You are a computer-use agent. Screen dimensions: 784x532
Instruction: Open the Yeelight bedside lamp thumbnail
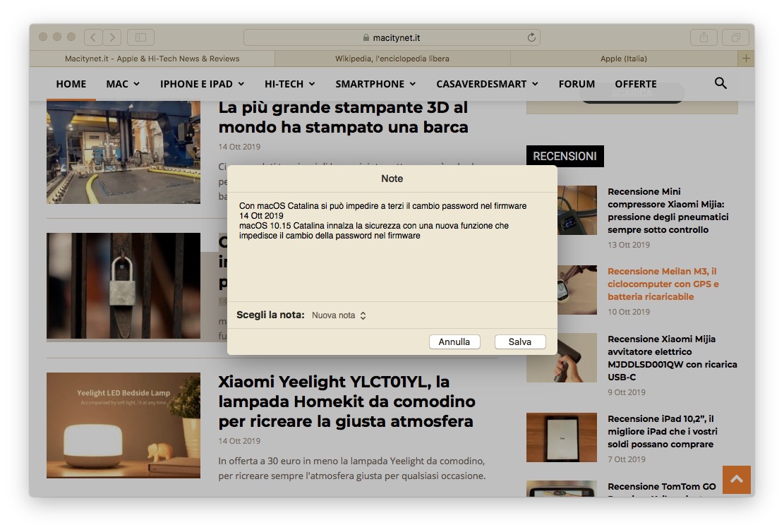click(x=123, y=425)
